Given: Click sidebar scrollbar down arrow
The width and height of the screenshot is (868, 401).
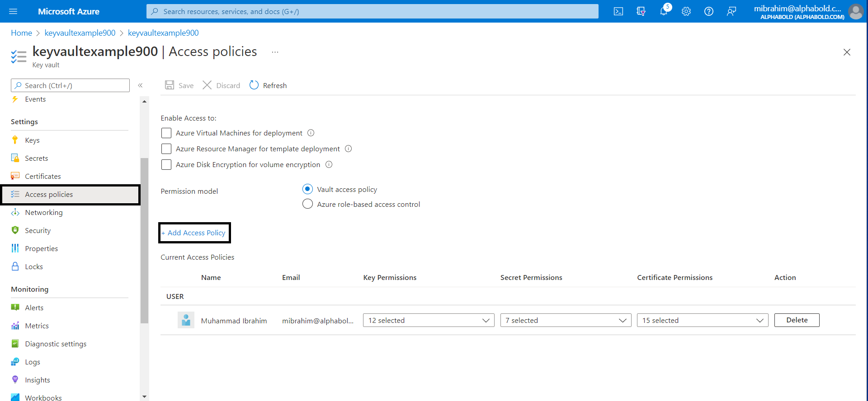Looking at the screenshot, I should pyautogui.click(x=144, y=396).
